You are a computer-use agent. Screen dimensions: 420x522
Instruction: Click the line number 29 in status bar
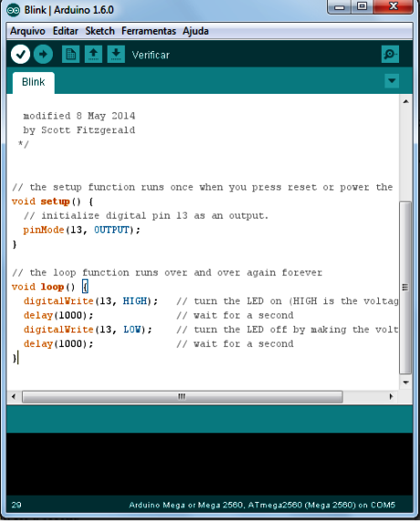16,505
